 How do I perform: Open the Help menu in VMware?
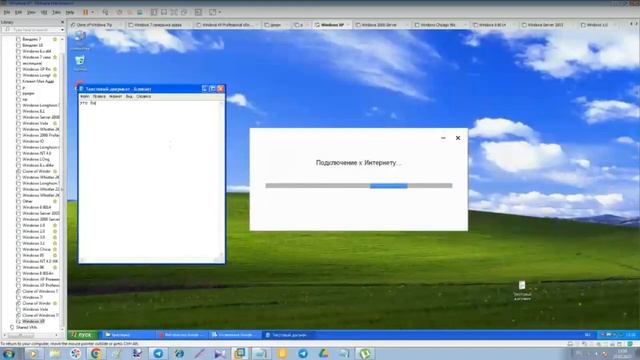[x=70, y=12]
